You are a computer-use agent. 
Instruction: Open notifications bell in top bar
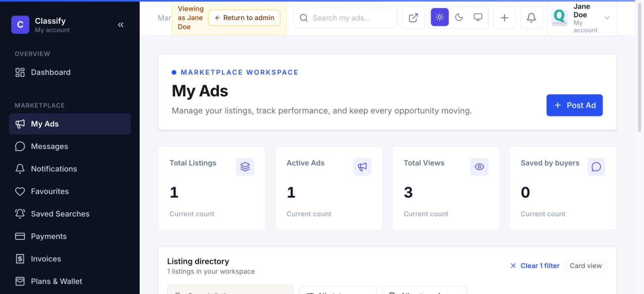pyautogui.click(x=531, y=18)
